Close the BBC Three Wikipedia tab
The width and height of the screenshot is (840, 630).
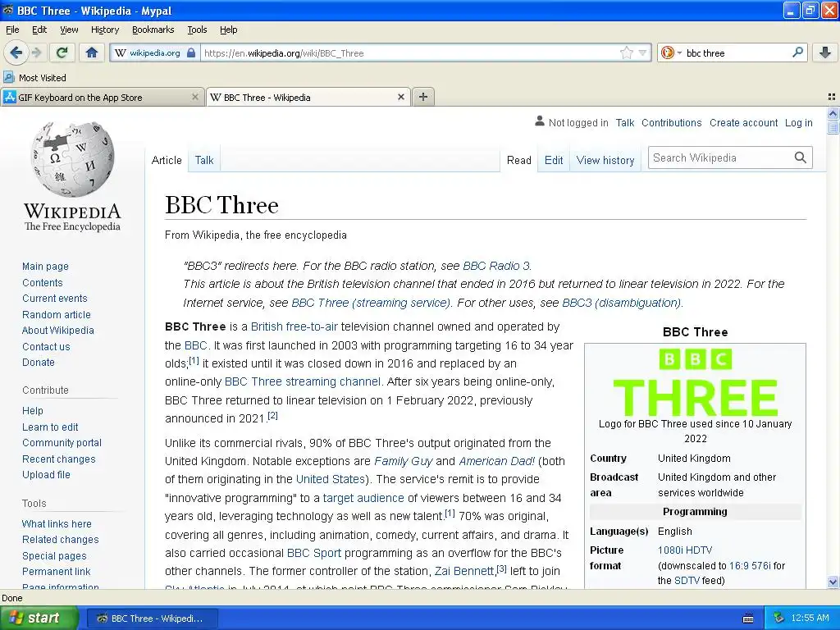(x=400, y=97)
